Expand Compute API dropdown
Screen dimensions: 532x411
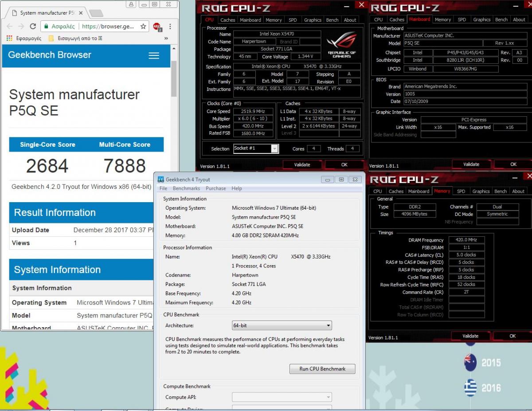click(x=282, y=397)
